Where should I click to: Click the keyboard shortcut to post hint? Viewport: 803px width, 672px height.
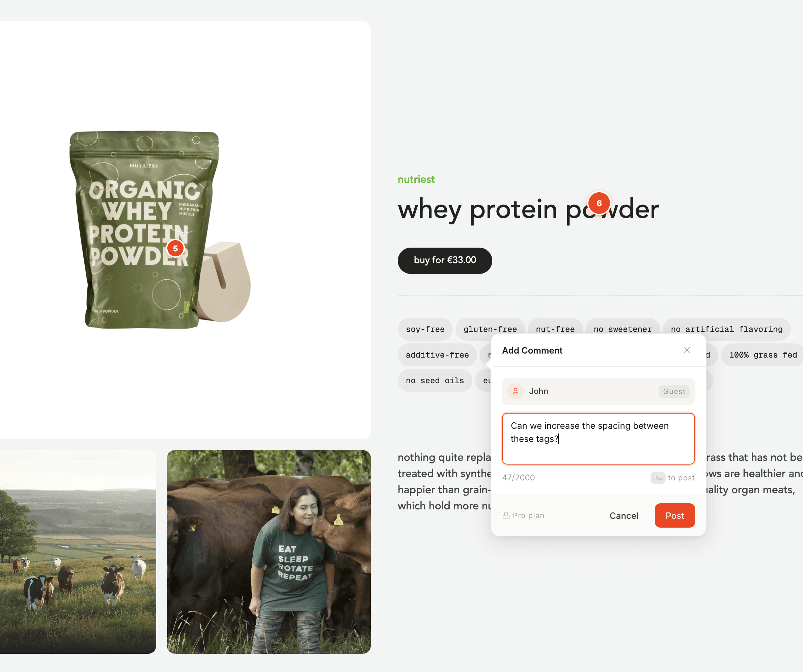coord(673,478)
